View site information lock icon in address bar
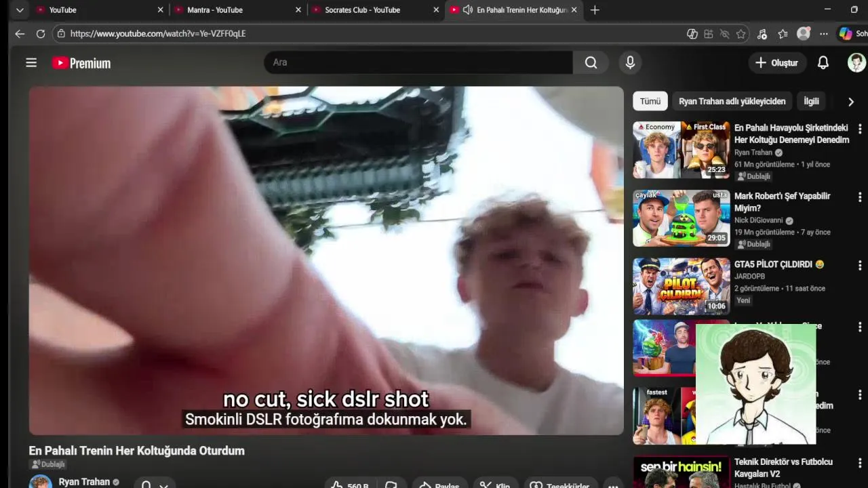The width and height of the screenshot is (868, 488). 61,33
